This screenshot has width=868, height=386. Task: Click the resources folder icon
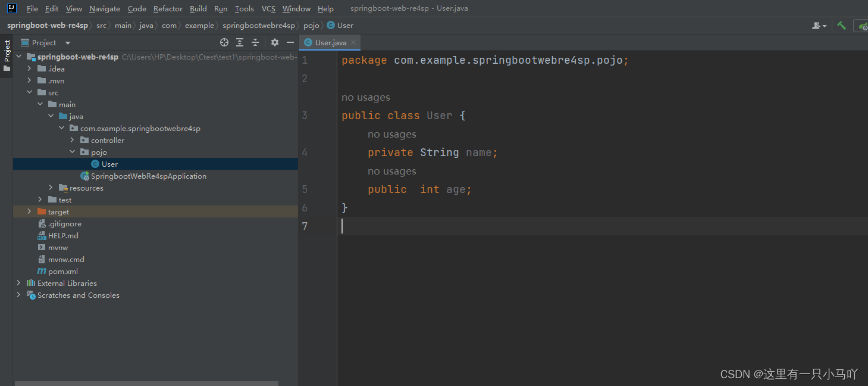point(63,188)
